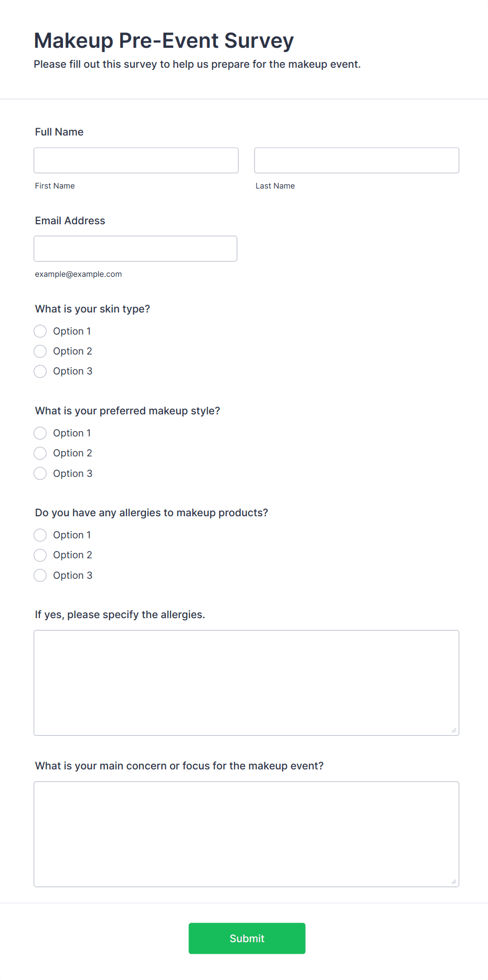Screen dimensions: 488x980
Task: Select Option 3 for makeup allergies question
Action: pyautogui.click(x=40, y=575)
